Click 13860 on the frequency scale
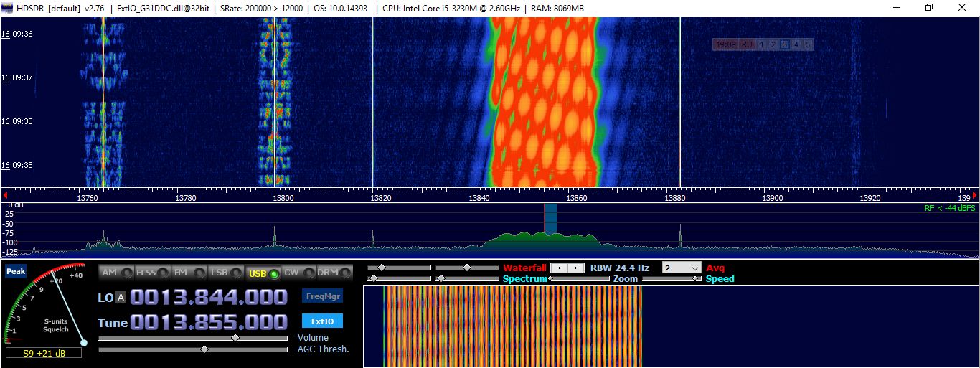980x368 pixels. 576,197
